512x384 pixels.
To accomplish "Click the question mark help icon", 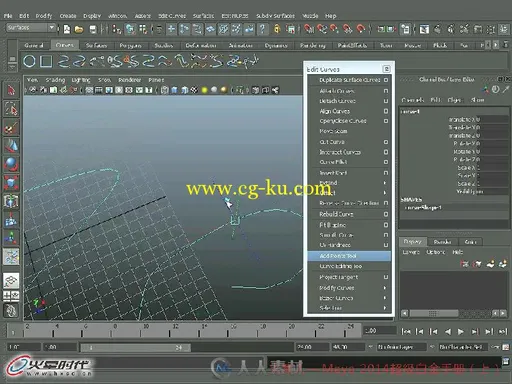I will coord(263,29).
